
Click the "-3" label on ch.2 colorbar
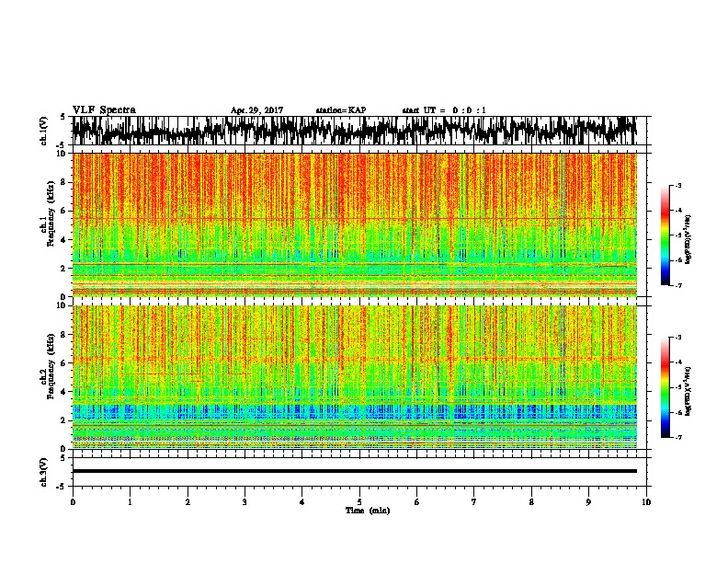coord(678,338)
